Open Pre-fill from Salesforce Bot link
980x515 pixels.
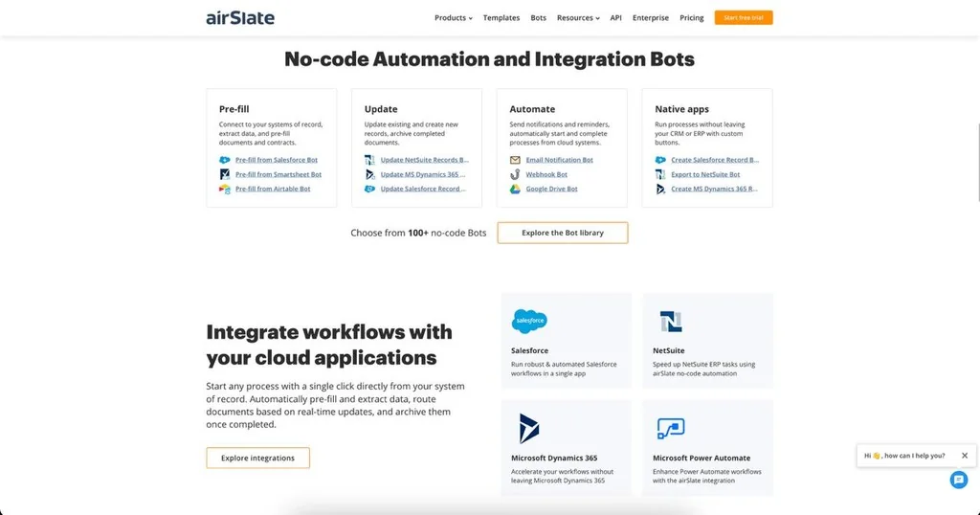(277, 160)
